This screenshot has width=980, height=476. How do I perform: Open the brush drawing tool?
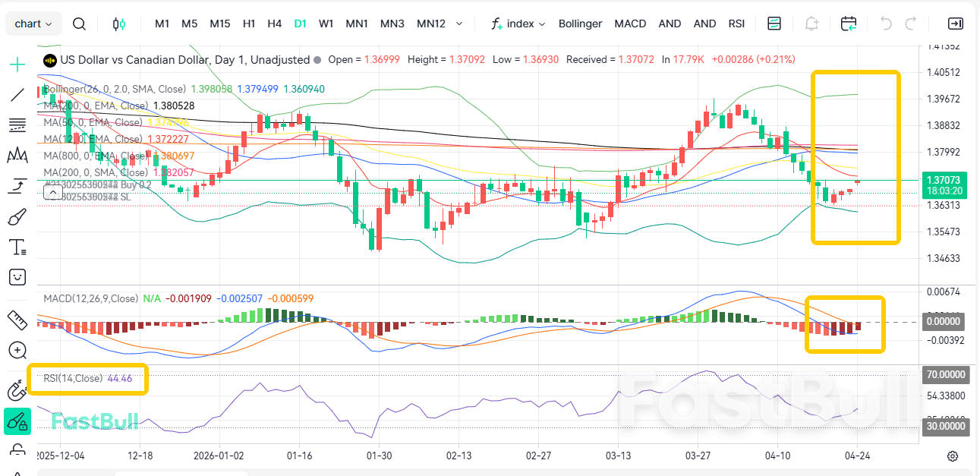17,216
